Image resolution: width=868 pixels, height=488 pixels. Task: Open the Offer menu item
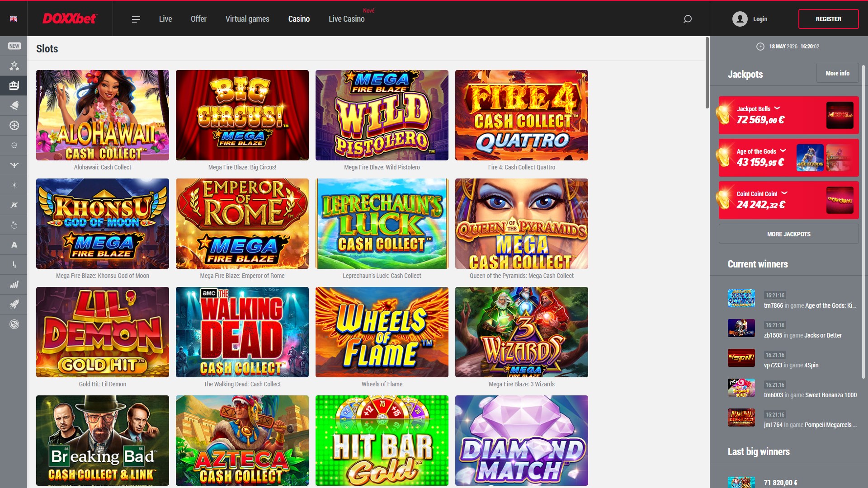tap(198, 19)
